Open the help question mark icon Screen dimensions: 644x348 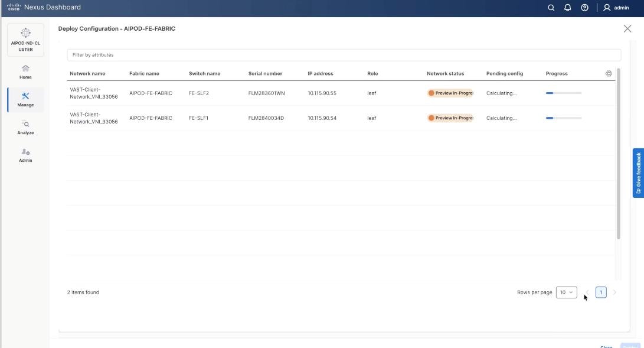[584, 8]
